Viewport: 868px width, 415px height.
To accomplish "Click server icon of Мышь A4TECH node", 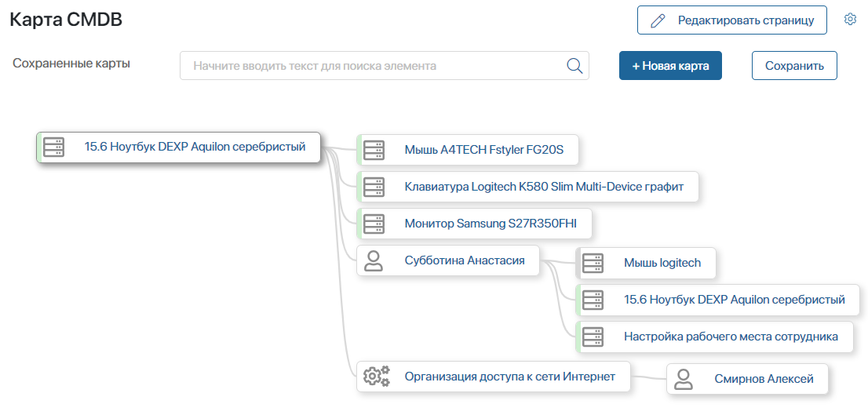I will point(374,149).
